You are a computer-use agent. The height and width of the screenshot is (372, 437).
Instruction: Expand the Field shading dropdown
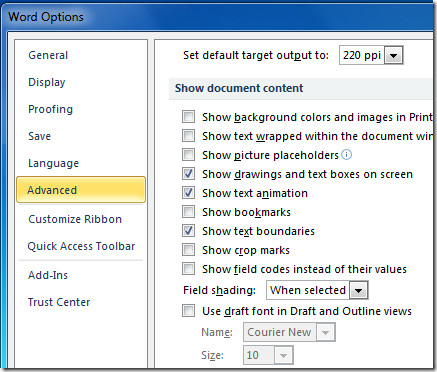(359, 290)
